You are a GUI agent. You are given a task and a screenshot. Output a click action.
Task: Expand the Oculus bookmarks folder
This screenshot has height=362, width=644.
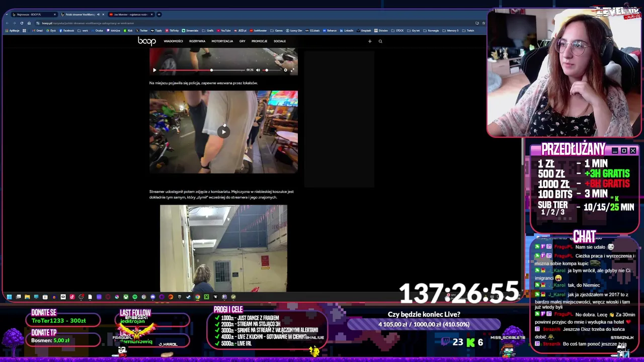tap(97, 31)
